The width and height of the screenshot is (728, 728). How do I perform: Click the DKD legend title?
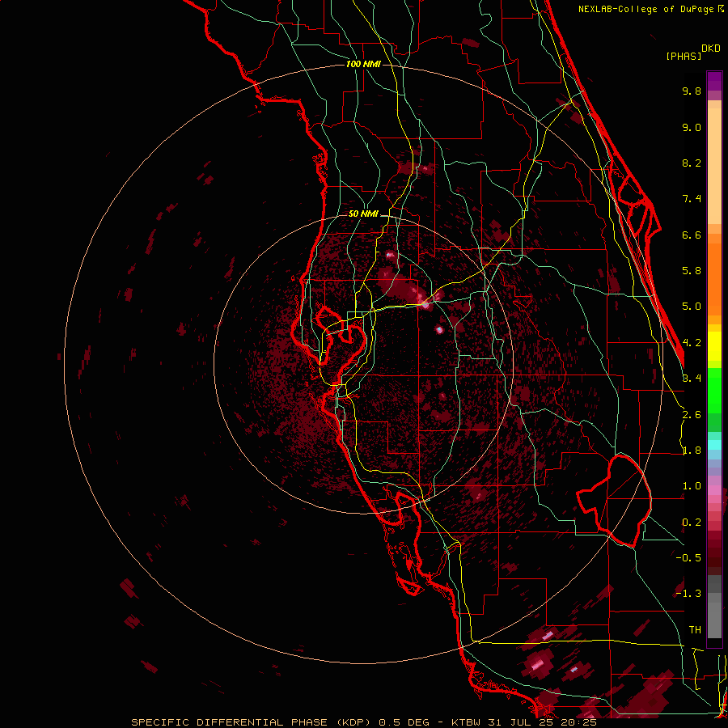click(x=711, y=49)
